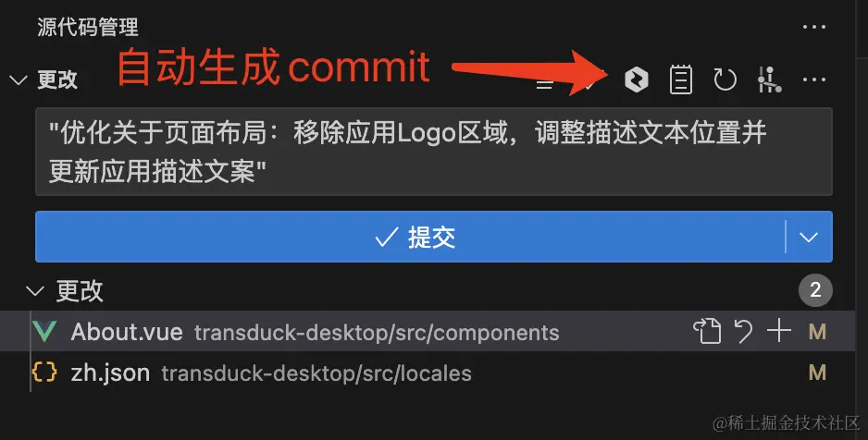Refresh source control with circular arrow icon
Image resolution: width=868 pixels, height=440 pixels.
[725, 79]
